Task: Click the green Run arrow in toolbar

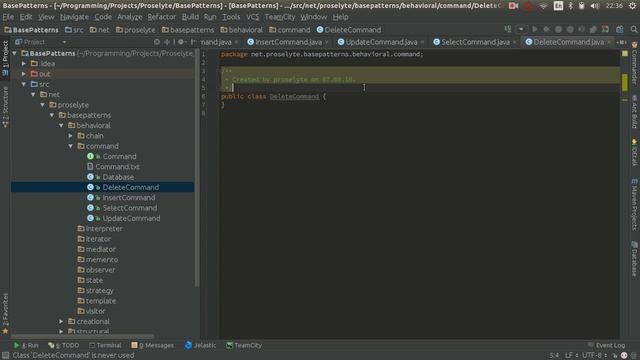Action: [x=534, y=29]
